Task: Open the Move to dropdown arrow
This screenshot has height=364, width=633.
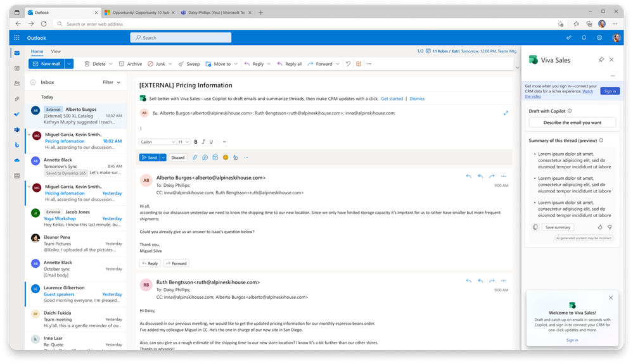Action: [x=235, y=64]
